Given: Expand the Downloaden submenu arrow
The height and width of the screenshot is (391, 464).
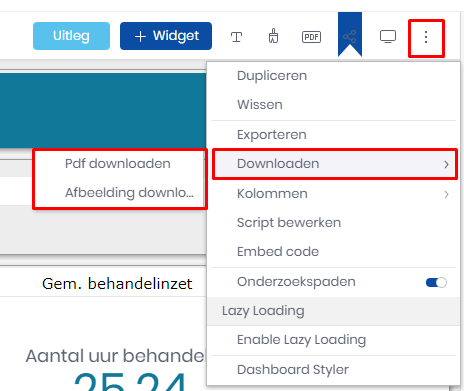Looking at the screenshot, I should tap(446, 164).
